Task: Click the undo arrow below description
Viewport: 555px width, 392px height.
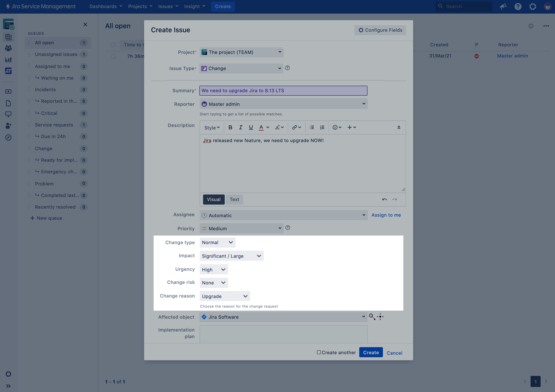Action: coord(384,200)
